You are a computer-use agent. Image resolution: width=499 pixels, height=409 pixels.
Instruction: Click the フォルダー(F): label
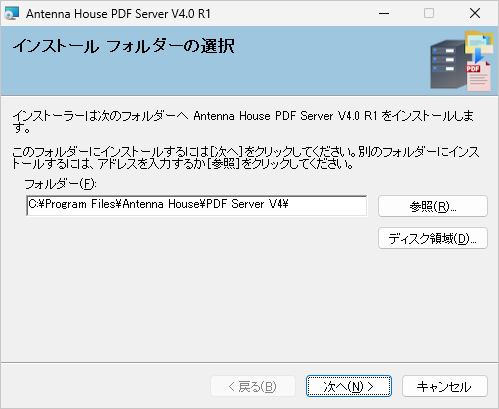point(60,184)
